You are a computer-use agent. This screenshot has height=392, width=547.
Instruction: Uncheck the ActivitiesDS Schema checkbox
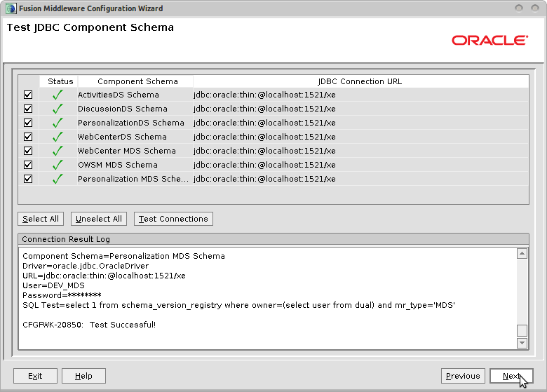pyautogui.click(x=28, y=95)
